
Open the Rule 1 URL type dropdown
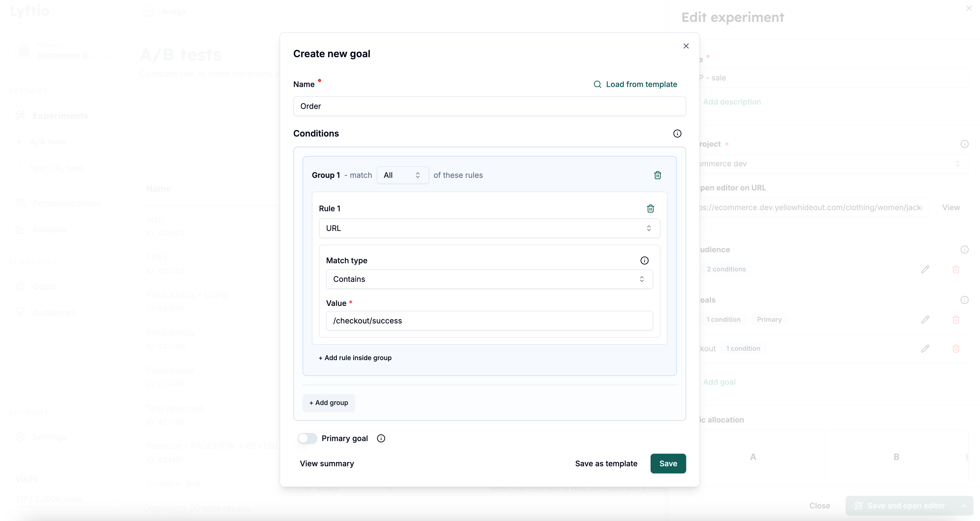coord(489,228)
